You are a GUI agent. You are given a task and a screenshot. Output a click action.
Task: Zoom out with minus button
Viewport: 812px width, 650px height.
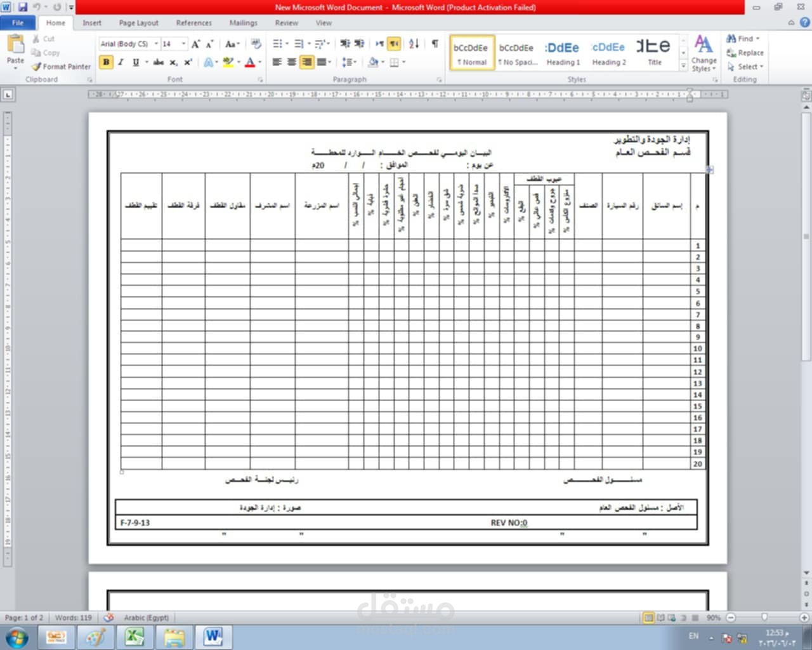[730, 618]
